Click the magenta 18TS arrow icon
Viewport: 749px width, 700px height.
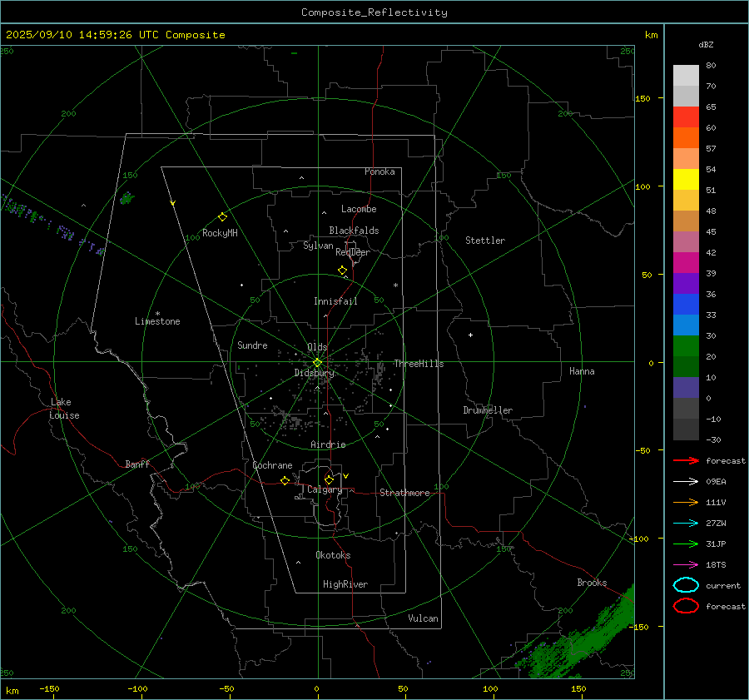[x=686, y=565]
